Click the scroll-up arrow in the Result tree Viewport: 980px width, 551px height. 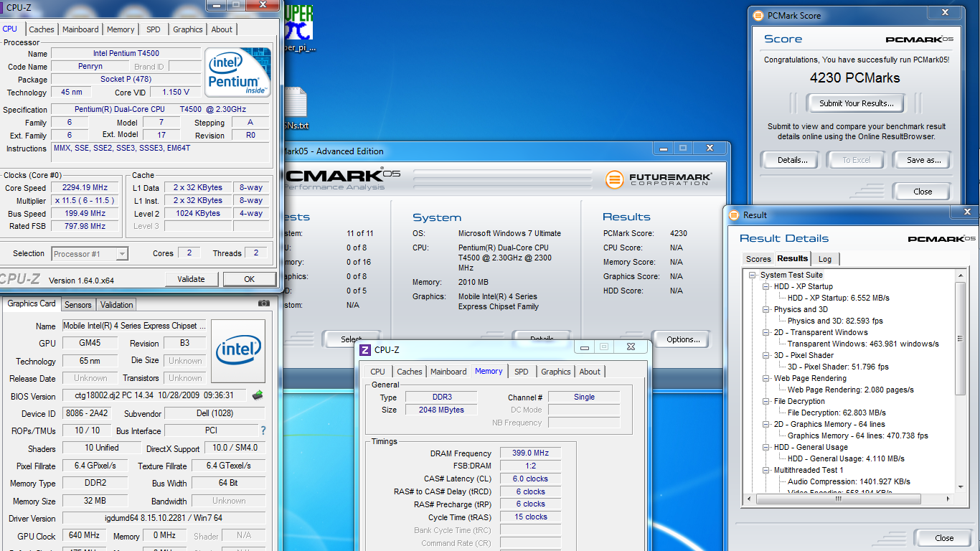(961, 276)
